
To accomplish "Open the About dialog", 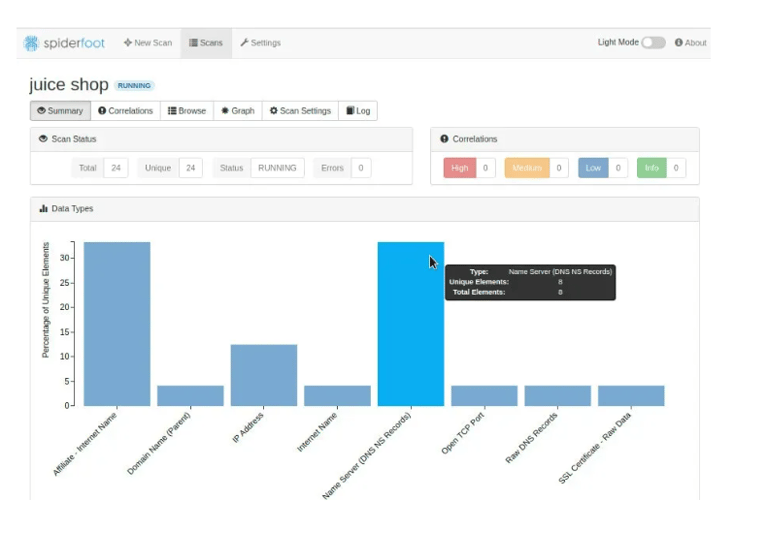I will 690,43.
